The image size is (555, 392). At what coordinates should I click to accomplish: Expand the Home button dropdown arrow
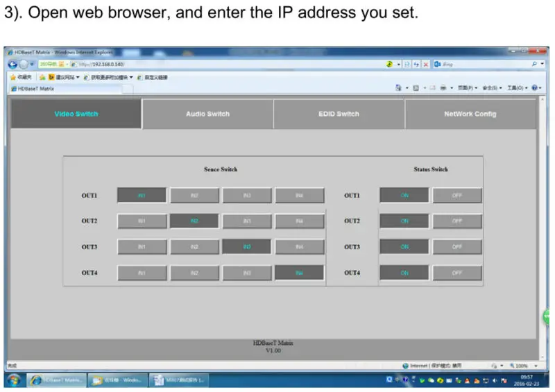point(407,88)
